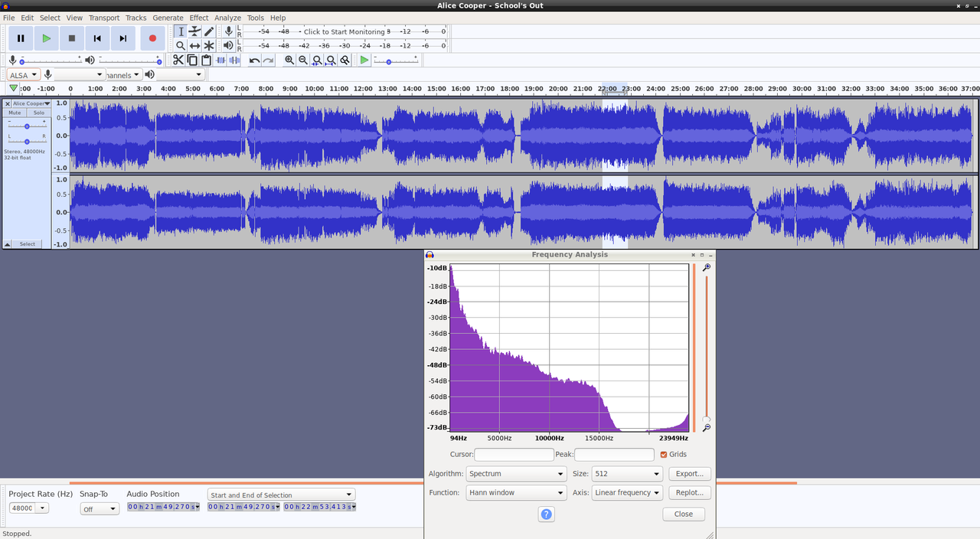
Task: Skip to end of the track
Action: tap(123, 38)
